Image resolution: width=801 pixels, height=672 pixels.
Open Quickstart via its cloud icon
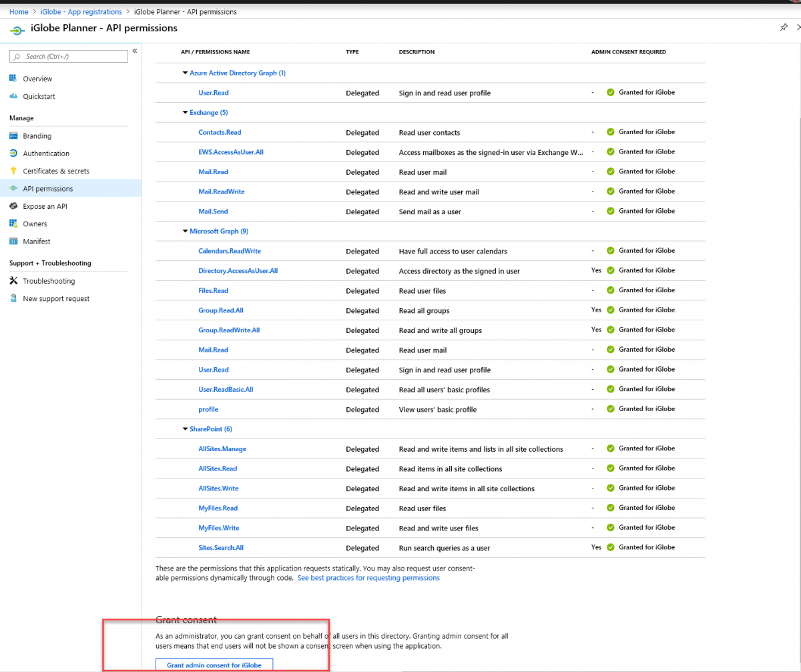click(13, 96)
